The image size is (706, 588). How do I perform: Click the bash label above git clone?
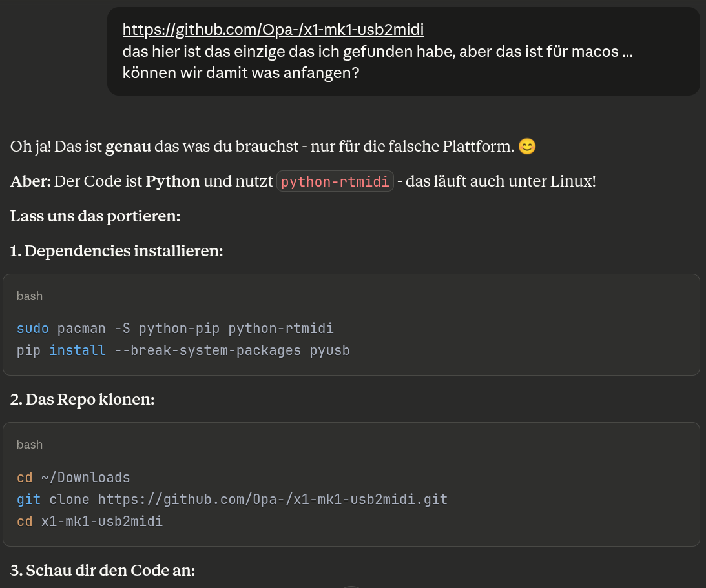(30, 445)
